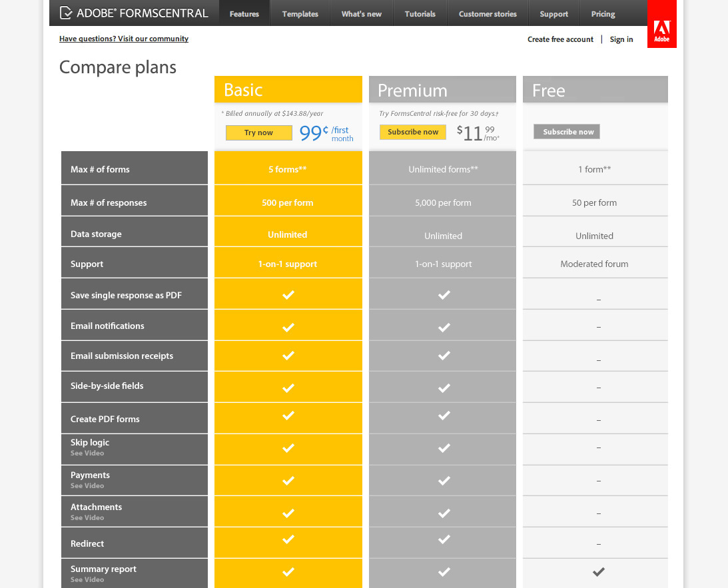728x588 pixels.
Task: Watch 'See Video' under Payments
Action: (x=87, y=485)
